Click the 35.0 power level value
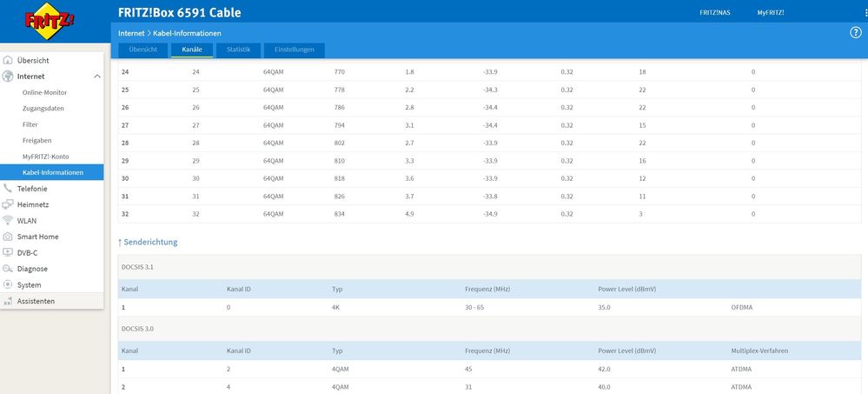 604,307
